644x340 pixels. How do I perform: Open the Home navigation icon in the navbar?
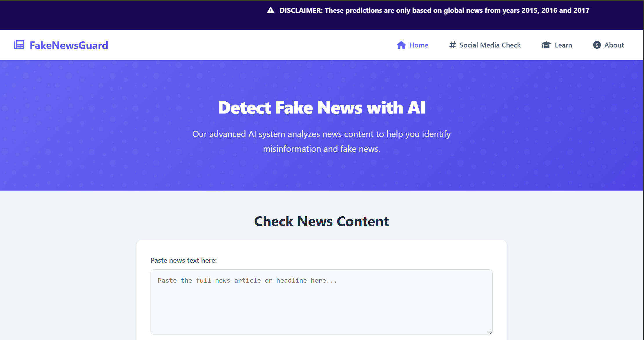pos(401,45)
